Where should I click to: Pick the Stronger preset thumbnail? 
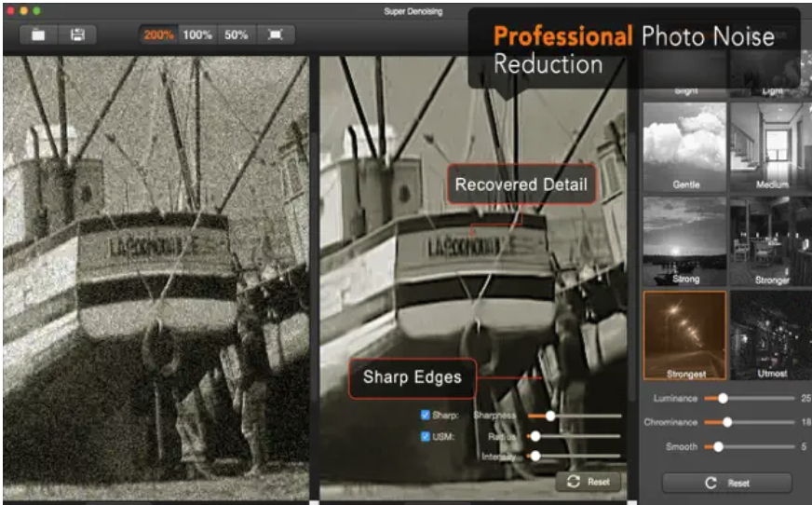[770, 240]
